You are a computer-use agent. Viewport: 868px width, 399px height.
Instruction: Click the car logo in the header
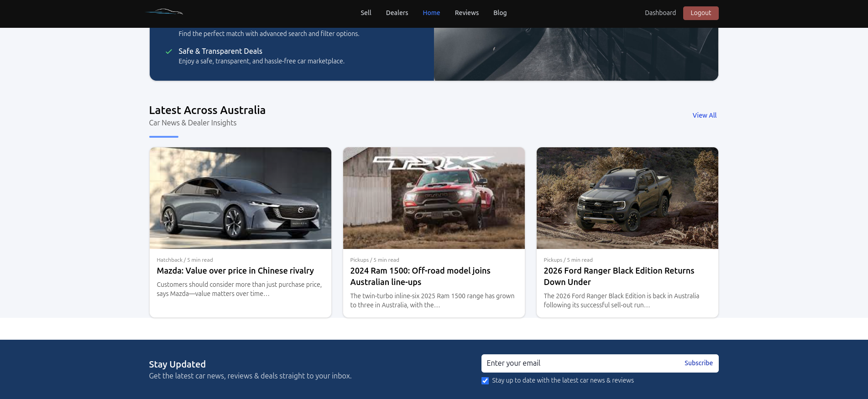pos(164,12)
